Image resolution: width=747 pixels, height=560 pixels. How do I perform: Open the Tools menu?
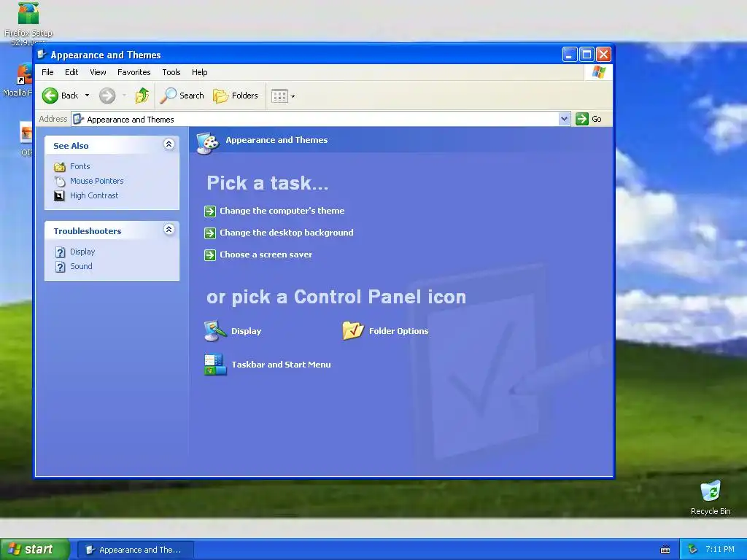[x=171, y=72]
